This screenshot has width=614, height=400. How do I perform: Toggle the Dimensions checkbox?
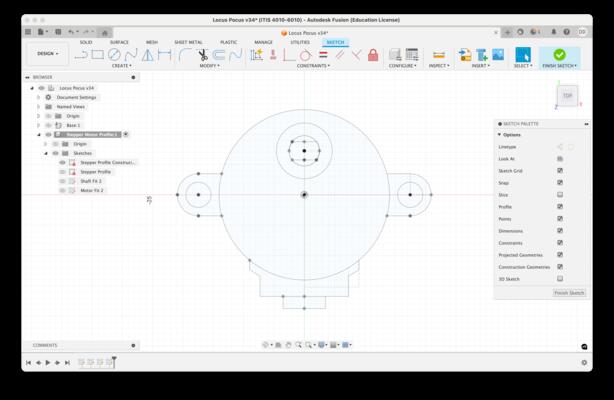point(560,231)
